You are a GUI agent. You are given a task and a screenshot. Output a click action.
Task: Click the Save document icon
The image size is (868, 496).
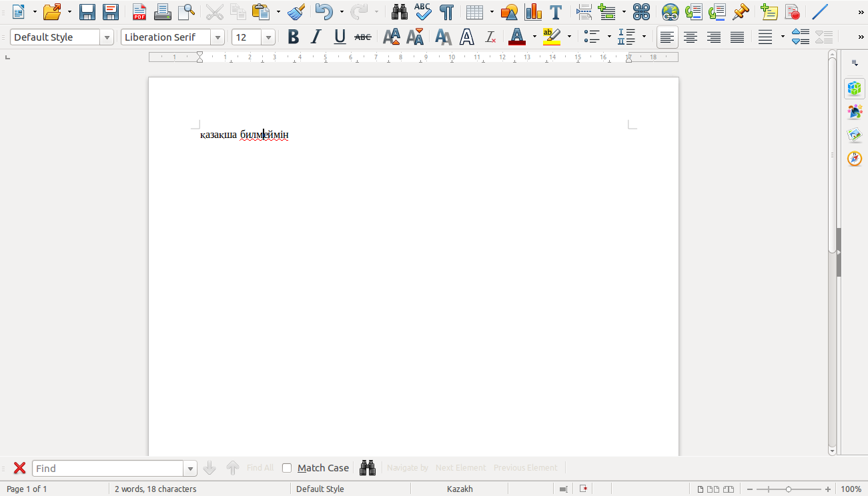click(x=87, y=11)
